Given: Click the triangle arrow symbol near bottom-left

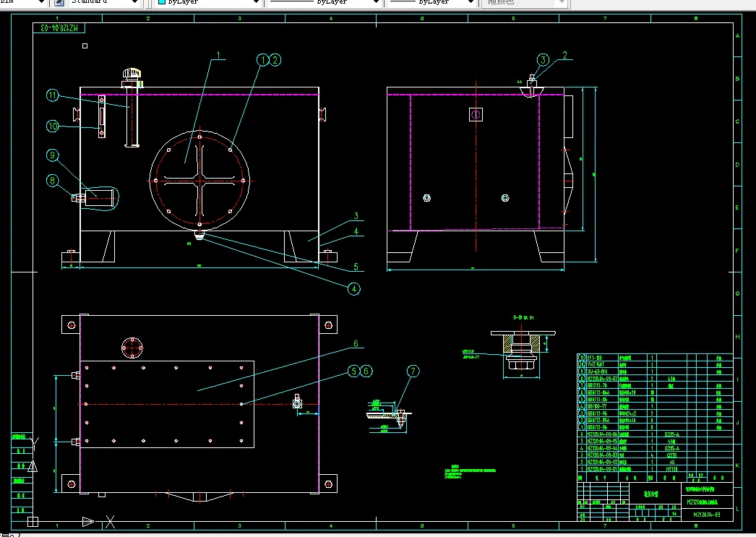Looking at the screenshot, I should [88, 522].
